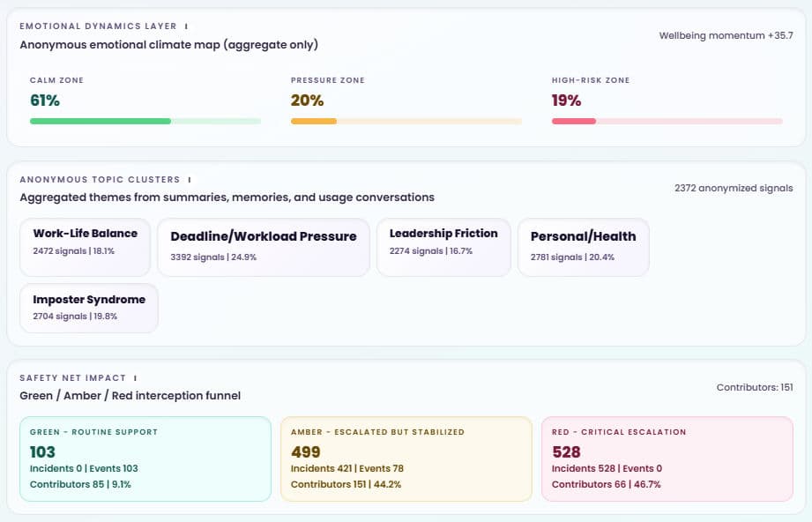Viewport: 812px width, 522px height.
Task: Open the Green Routine Support card
Action: pos(145,459)
